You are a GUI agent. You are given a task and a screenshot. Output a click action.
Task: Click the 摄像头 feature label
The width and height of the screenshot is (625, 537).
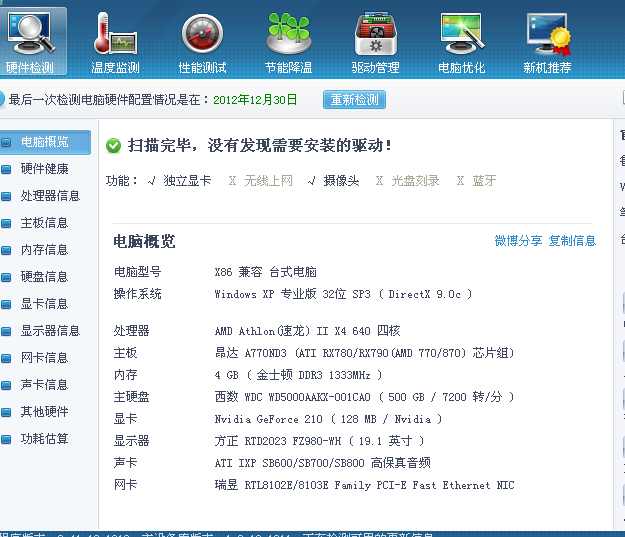pos(341,181)
